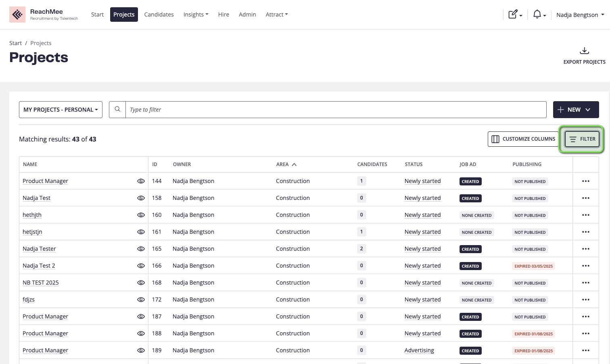Toggle eye icon for NB TEST 2025

coord(141,283)
